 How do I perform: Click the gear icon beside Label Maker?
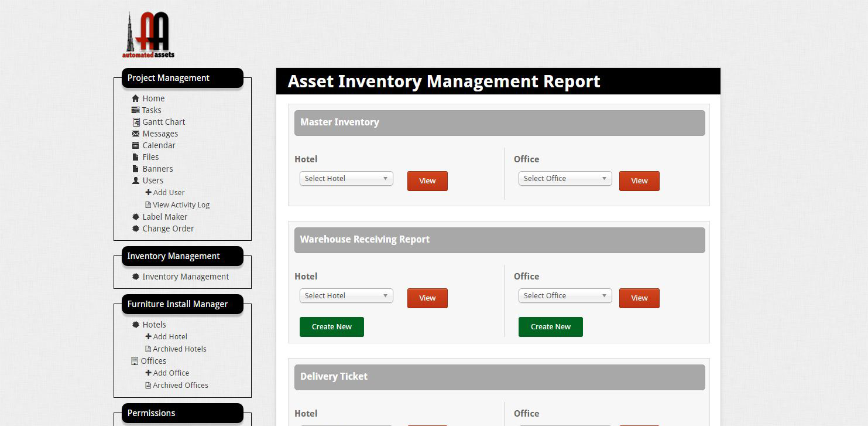[136, 217]
